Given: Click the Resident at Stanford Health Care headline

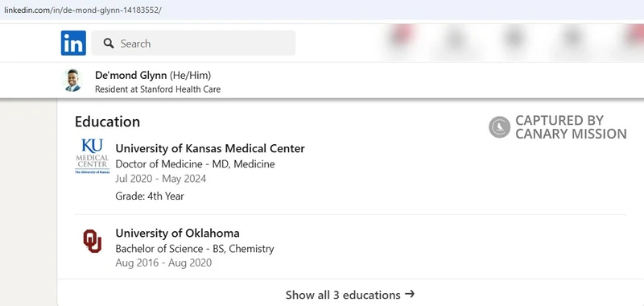Looking at the screenshot, I should coord(158,89).
